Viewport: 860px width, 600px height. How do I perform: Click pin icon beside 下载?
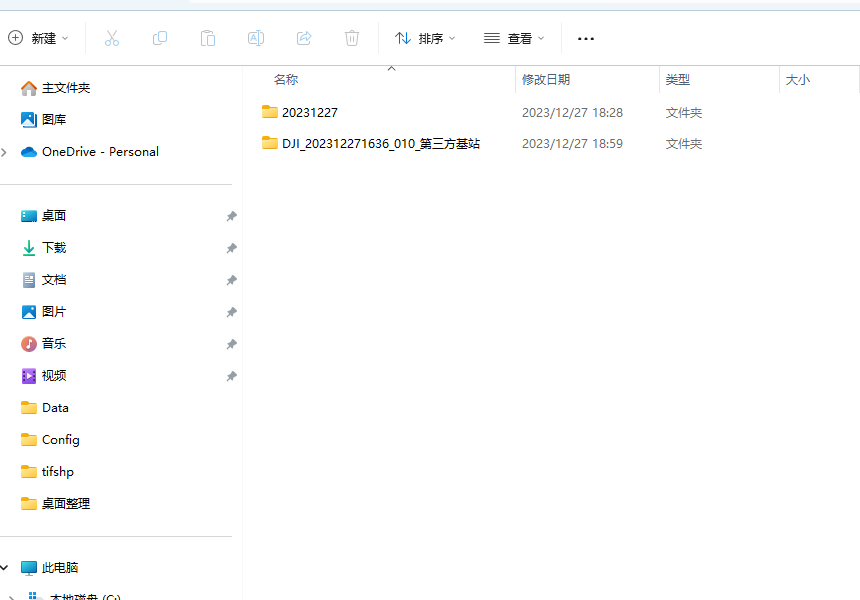[x=231, y=248]
